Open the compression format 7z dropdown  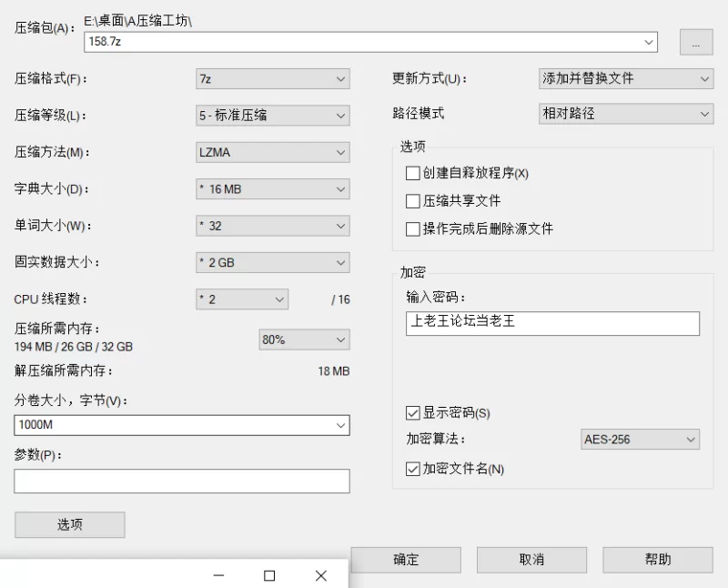coord(272,79)
